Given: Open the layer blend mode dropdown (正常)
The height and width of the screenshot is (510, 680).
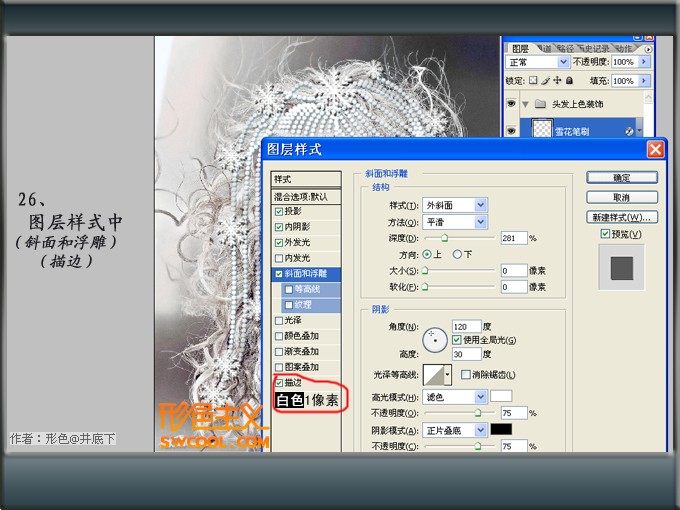Looking at the screenshot, I should click(537, 62).
